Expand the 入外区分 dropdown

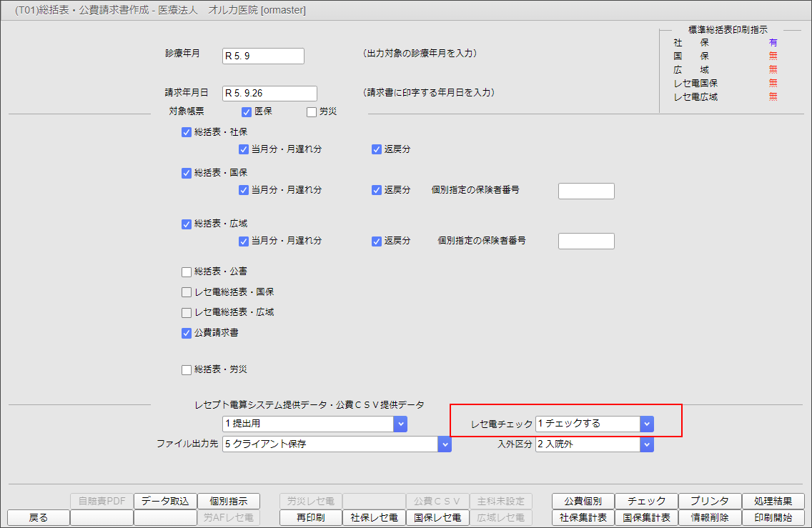pyautogui.click(x=647, y=444)
